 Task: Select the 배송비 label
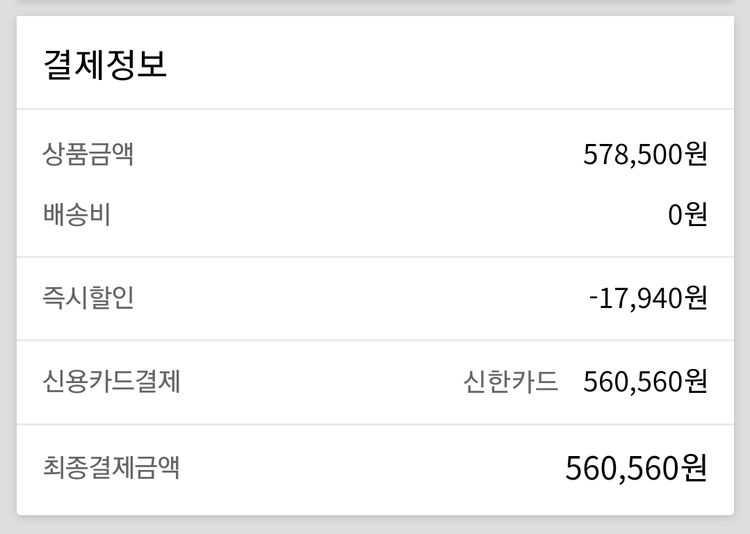[77, 214]
